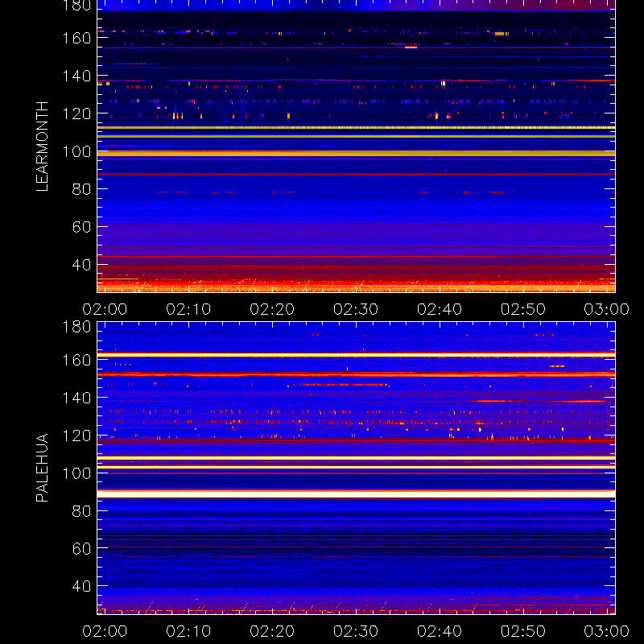
Task: Select the 40 tick label on LEARMONTH plot
Action: coord(81,265)
